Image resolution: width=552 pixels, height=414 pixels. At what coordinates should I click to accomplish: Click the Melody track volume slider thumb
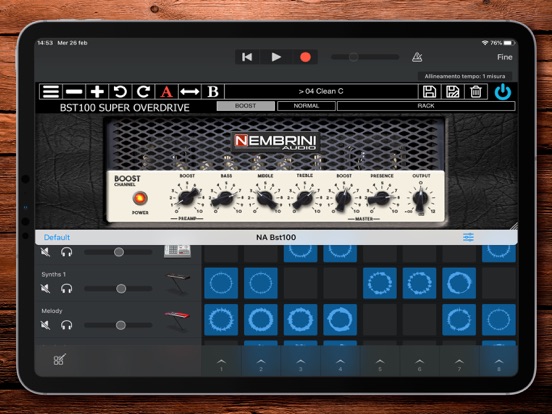121,325
